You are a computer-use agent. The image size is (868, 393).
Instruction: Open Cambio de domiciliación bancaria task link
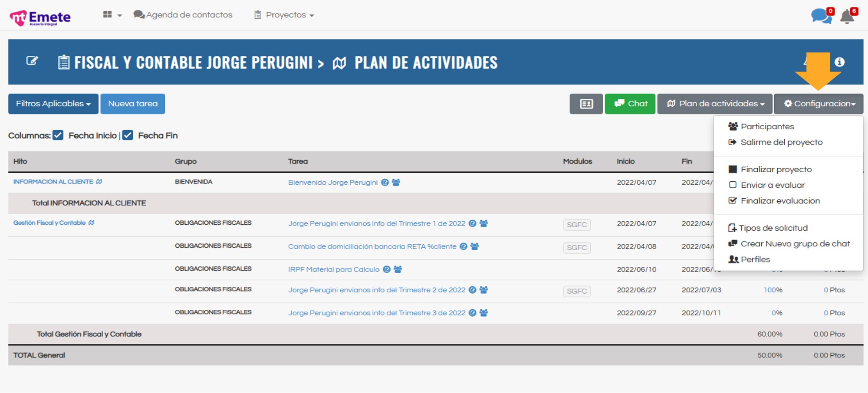[x=372, y=246]
